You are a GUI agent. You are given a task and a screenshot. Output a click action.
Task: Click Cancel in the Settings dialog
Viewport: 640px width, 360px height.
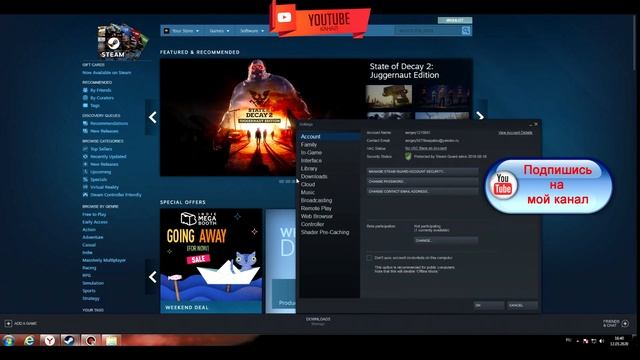522,305
